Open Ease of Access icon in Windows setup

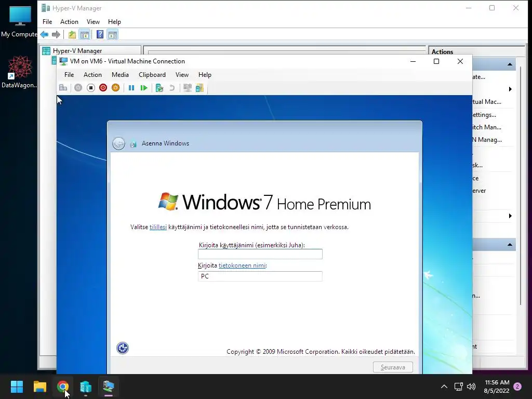(123, 348)
